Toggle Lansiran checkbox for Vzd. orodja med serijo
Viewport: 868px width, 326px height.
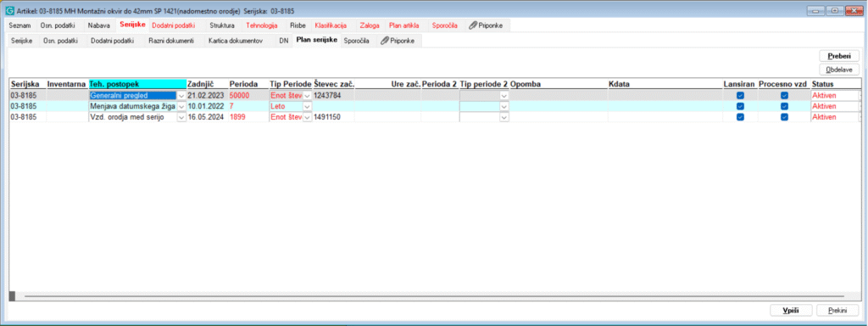(740, 117)
